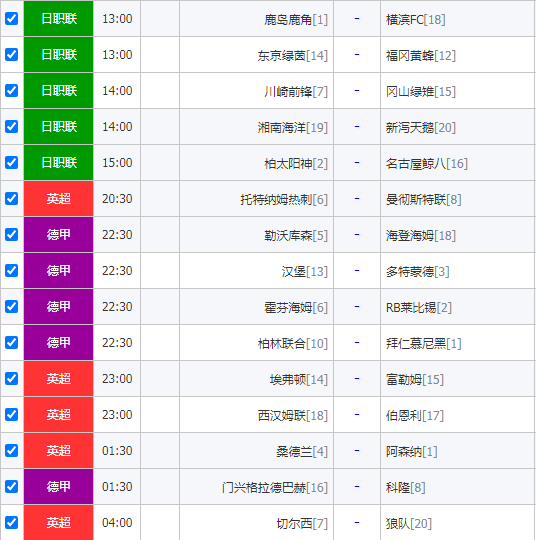Screen dimensions: 536x540
Task: Click home team 霍芬海姆[6]
Action: click(296, 308)
